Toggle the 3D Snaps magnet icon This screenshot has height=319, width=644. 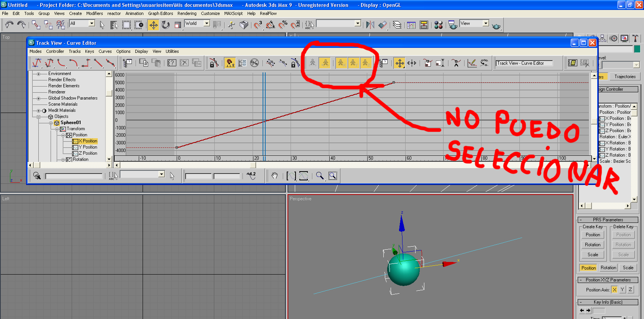(x=258, y=25)
